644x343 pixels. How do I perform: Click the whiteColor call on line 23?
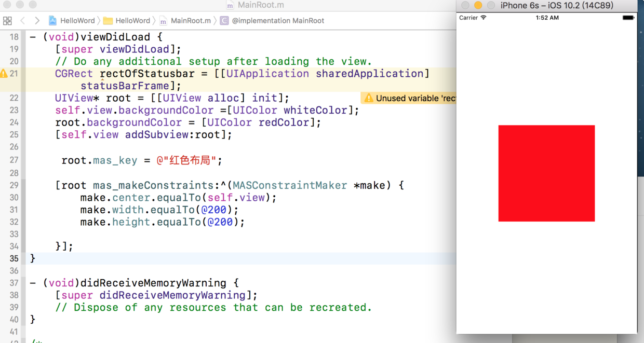pyautogui.click(x=315, y=110)
